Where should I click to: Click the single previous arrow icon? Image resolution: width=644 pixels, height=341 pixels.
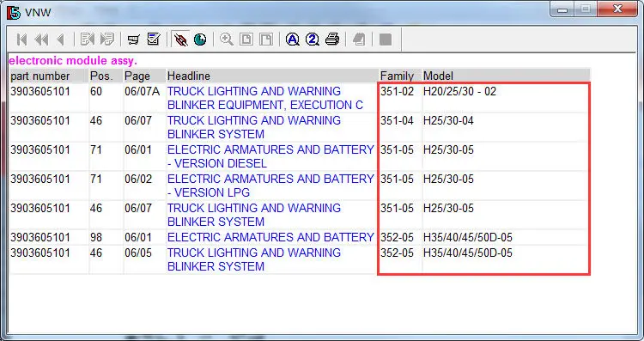tap(61, 40)
